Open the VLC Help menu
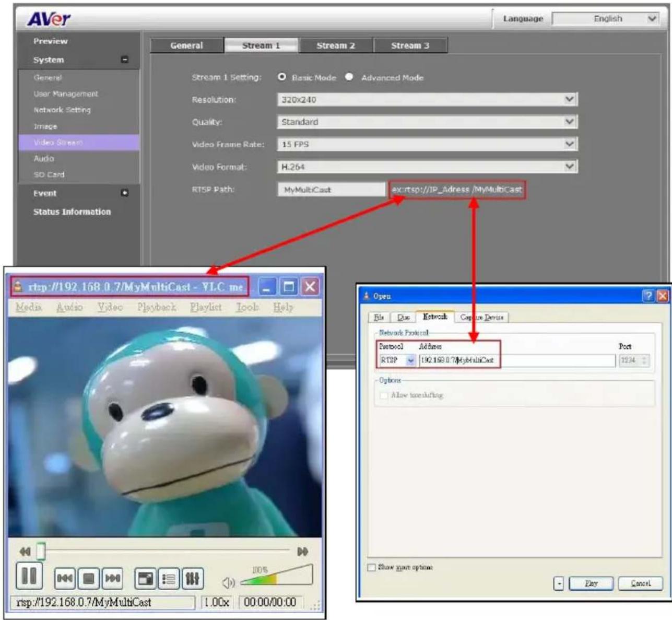 pyautogui.click(x=283, y=307)
